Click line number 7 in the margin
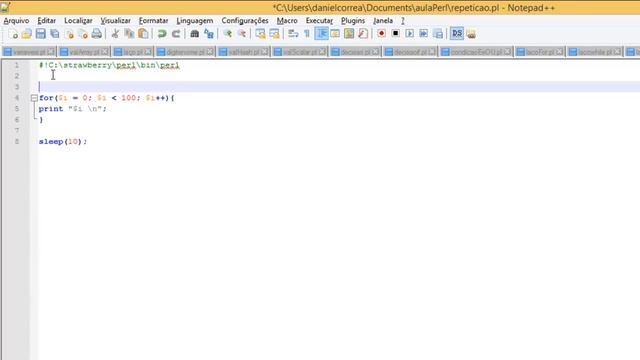The height and width of the screenshot is (360, 640). coord(17,131)
